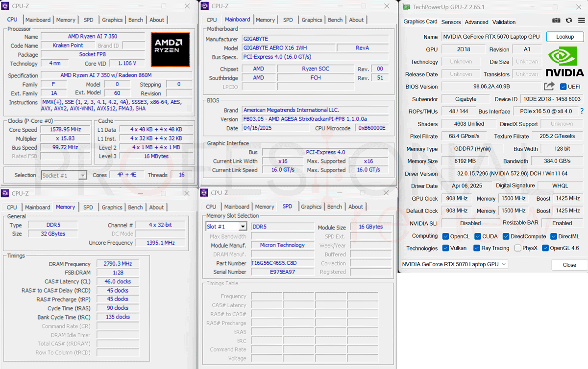Click the Resizable BAR value 'Enabled'
The image size is (588, 369).
[x=562, y=223]
